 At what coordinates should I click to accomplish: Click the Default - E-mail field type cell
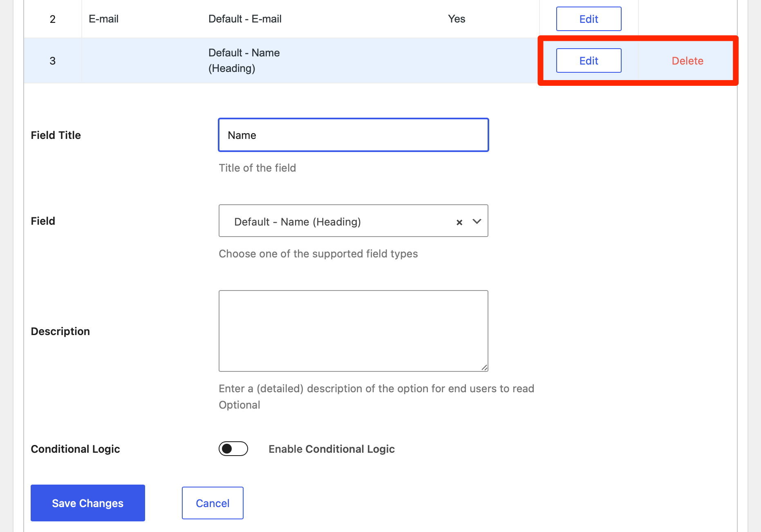pyautogui.click(x=245, y=19)
